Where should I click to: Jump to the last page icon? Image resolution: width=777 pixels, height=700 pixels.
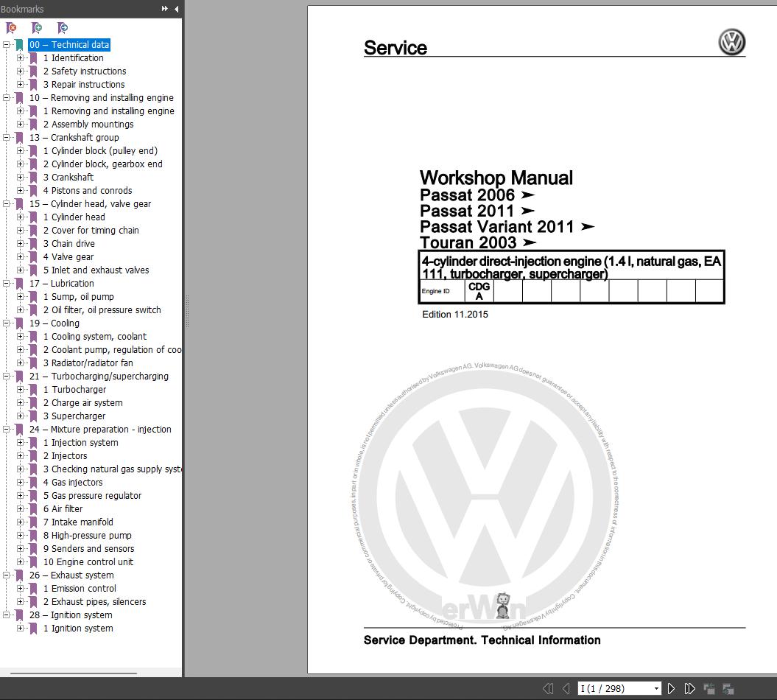[691, 687]
